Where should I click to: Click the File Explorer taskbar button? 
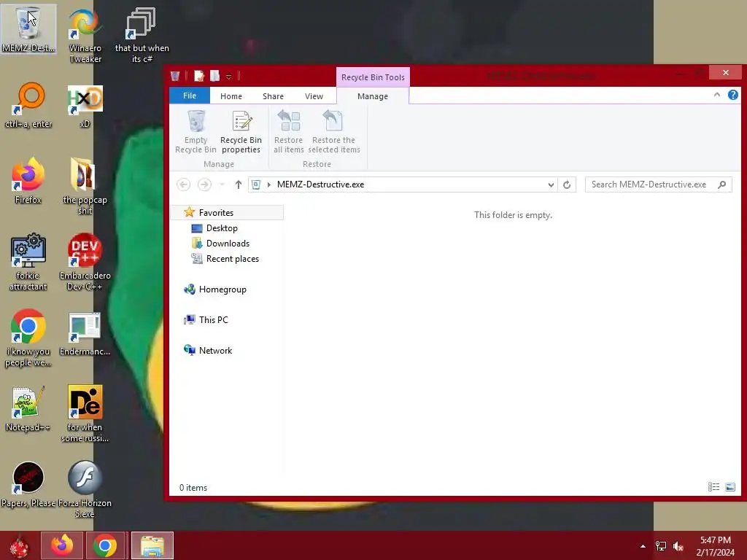click(152, 545)
